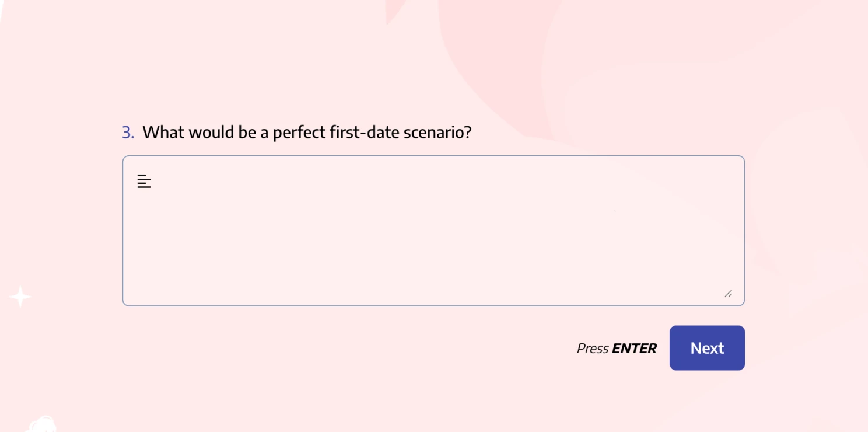The height and width of the screenshot is (432, 868).
Task: Click the resize handle in the answer box corner
Action: [729, 295]
